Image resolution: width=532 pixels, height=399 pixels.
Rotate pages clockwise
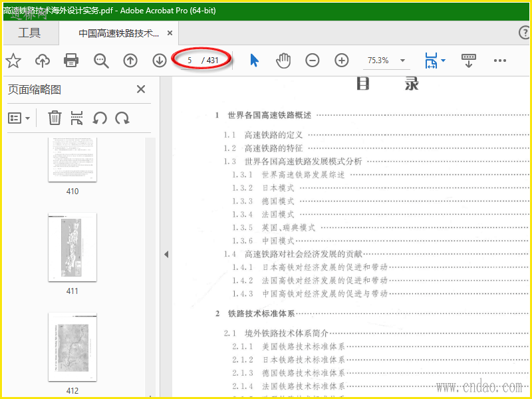(x=122, y=118)
